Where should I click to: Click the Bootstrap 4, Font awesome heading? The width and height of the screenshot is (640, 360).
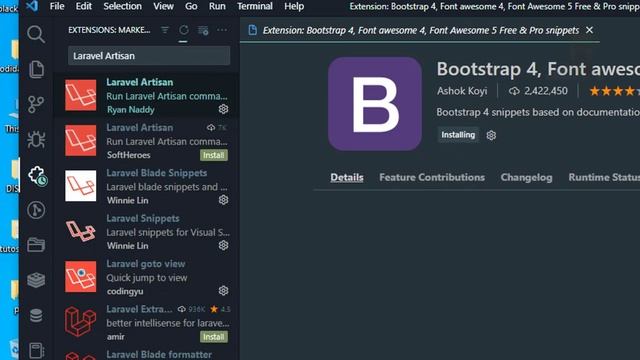tap(538, 69)
